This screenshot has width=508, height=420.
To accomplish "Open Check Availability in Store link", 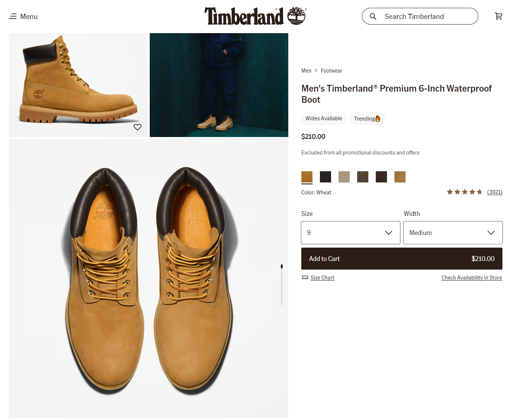I will click(472, 278).
